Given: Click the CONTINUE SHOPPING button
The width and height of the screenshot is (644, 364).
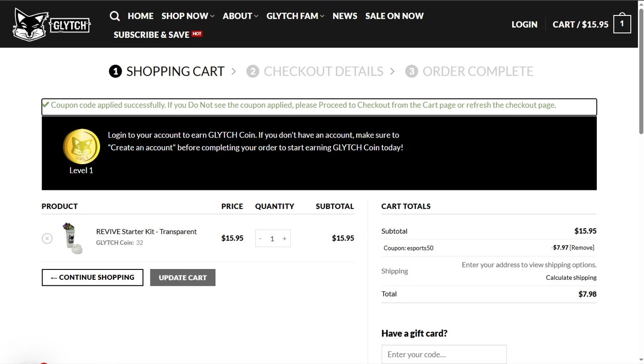Looking at the screenshot, I should [92, 278].
